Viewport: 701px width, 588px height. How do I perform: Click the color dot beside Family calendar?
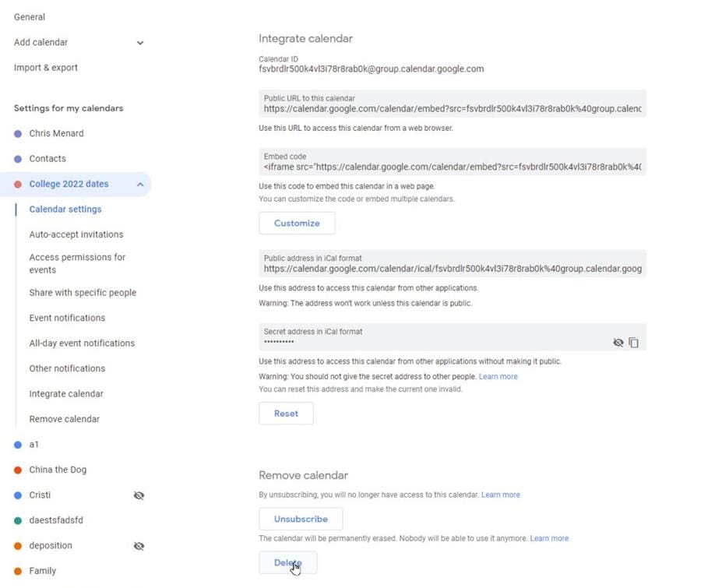pyautogui.click(x=16, y=571)
